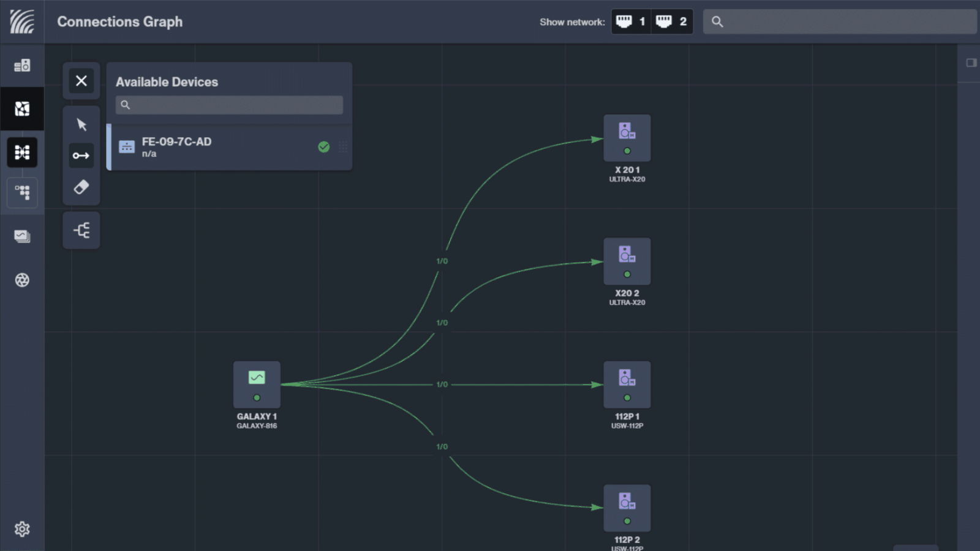Open the signal flow tree sidebar icon
The width and height of the screenshot is (980, 551).
click(22, 192)
